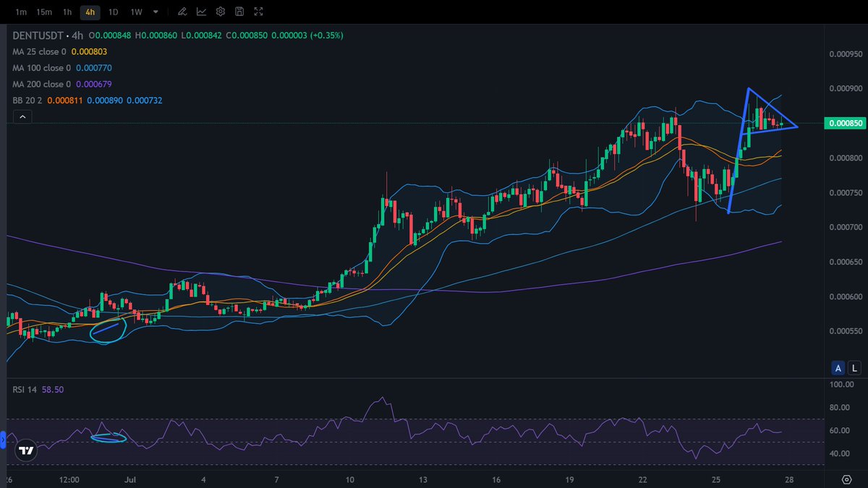The height and width of the screenshot is (488, 868).
Task: Click the 0.000650 price axis label
Action: pyautogui.click(x=844, y=262)
